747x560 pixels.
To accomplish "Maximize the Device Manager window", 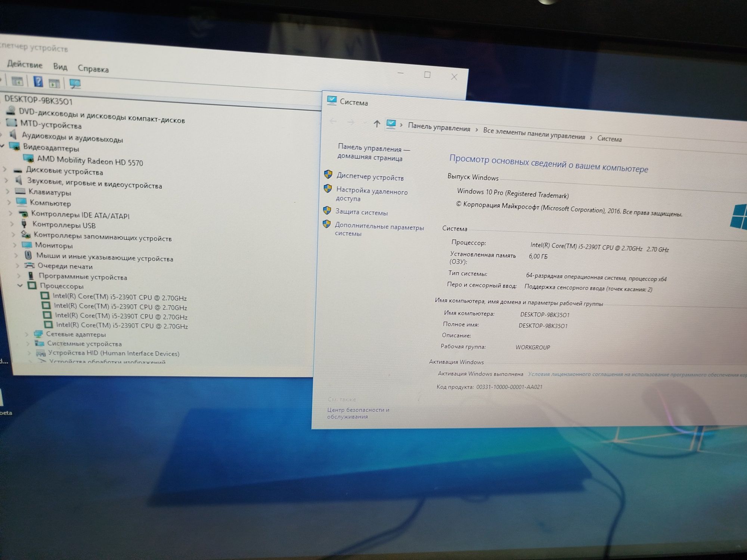I will (427, 75).
